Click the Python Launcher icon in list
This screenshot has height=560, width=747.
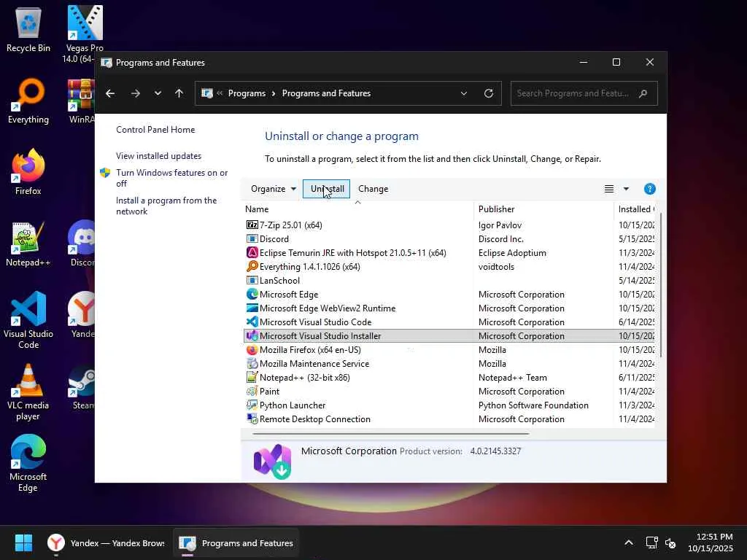tap(252, 405)
